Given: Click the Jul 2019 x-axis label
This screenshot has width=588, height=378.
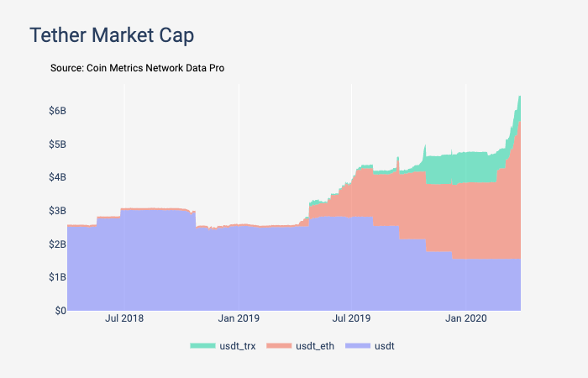Looking at the screenshot, I should coord(351,318).
